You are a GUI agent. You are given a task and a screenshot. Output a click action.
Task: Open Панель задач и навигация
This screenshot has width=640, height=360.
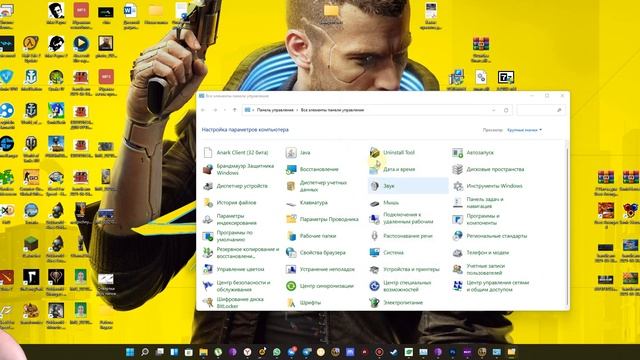(x=478, y=203)
